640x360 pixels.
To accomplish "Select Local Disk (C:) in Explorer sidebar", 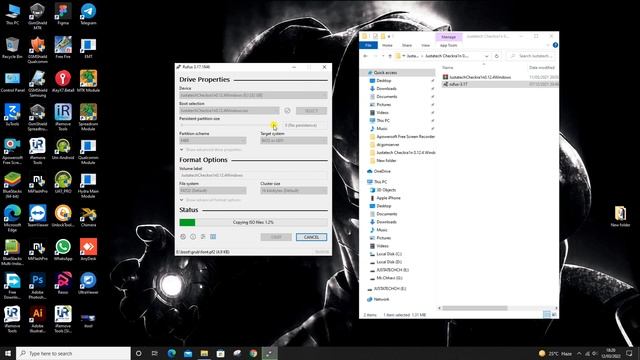I will (x=388, y=254).
